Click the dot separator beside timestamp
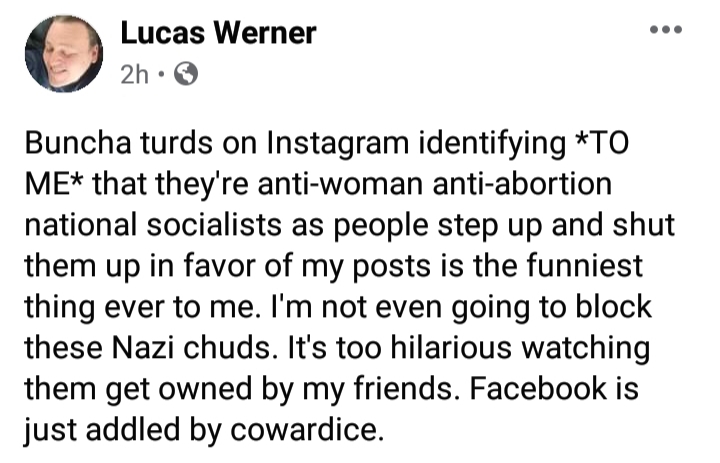720x463 pixels. pos(161,73)
